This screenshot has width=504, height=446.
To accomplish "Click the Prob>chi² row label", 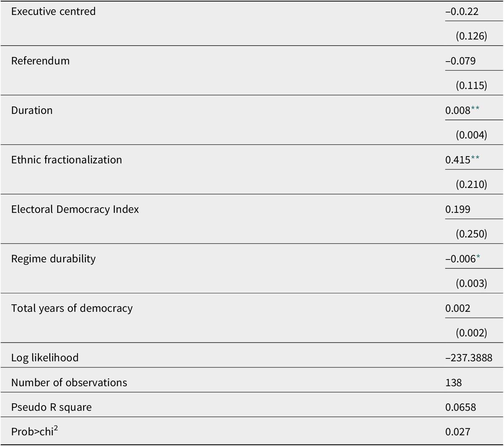I will pos(35,431).
